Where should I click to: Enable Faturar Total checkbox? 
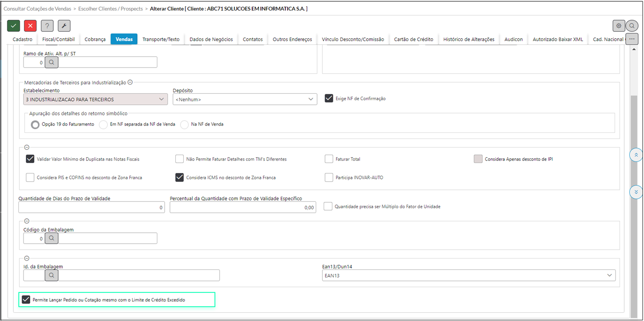click(329, 159)
